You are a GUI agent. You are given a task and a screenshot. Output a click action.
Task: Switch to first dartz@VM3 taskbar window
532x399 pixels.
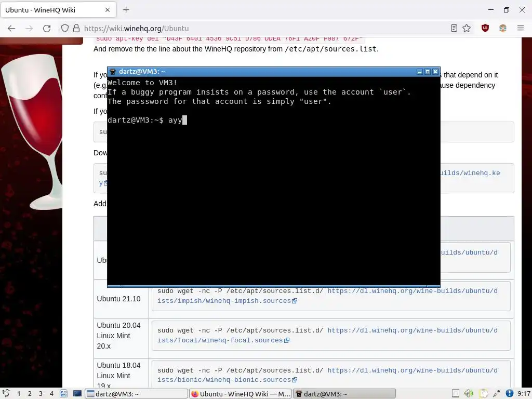137,394
